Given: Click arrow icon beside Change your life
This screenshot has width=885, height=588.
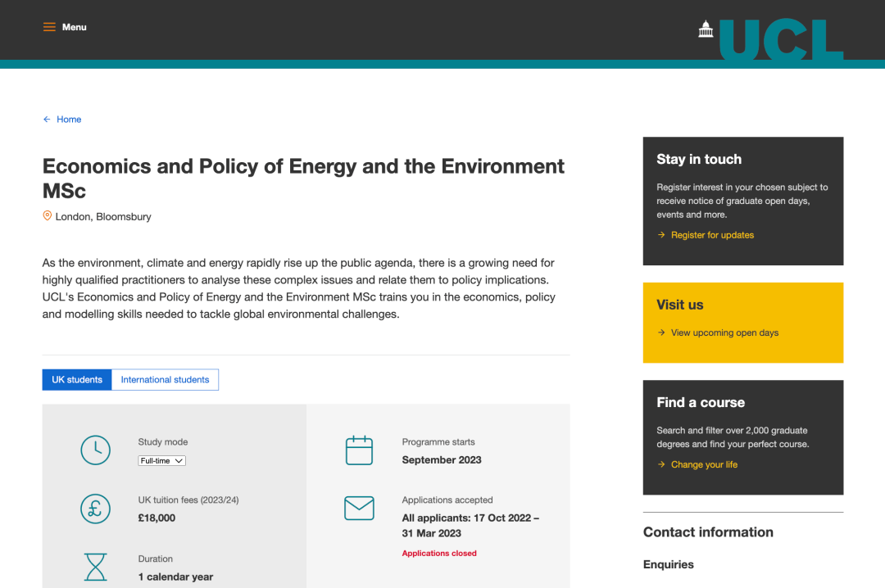Looking at the screenshot, I should pos(661,464).
